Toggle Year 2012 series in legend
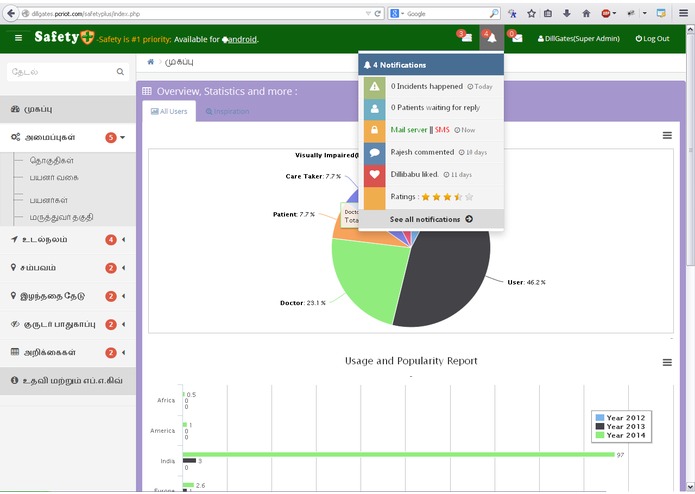Screen dimensions: 695x494 click(x=620, y=418)
